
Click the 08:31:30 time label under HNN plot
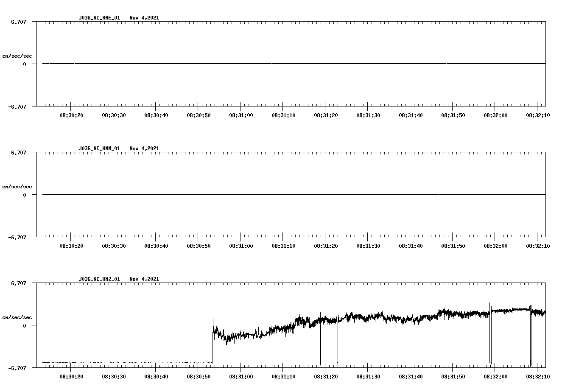coord(368,246)
